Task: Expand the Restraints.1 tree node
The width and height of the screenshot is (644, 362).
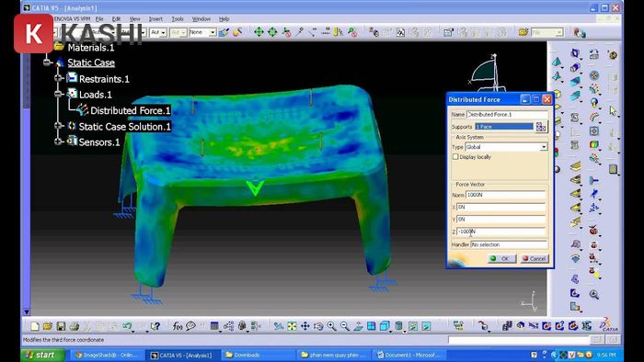Action: pos(59,78)
